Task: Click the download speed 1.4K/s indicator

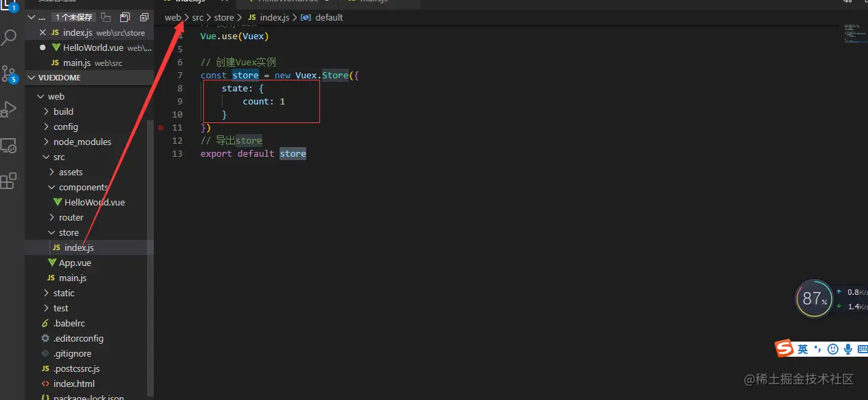Action: coord(852,307)
